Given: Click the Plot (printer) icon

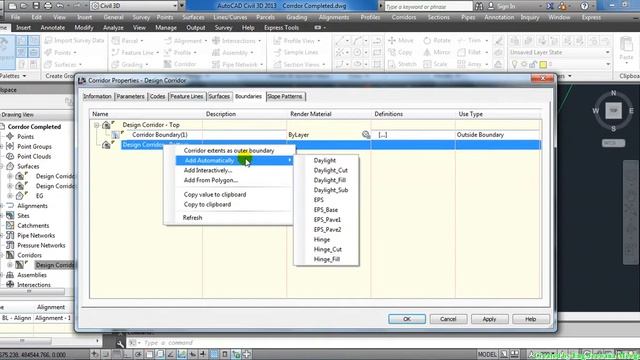Looking at the screenshot, I should coord(48,6).
